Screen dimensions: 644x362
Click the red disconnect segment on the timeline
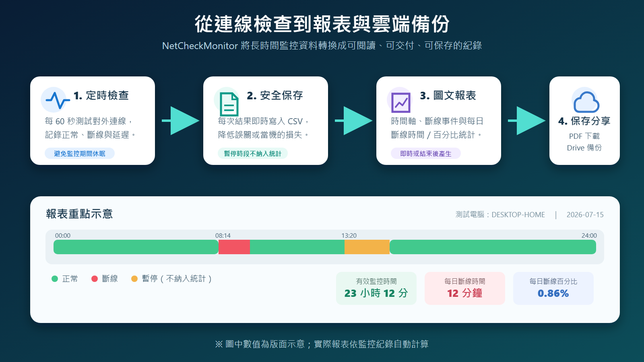click(x=234, y=247)
